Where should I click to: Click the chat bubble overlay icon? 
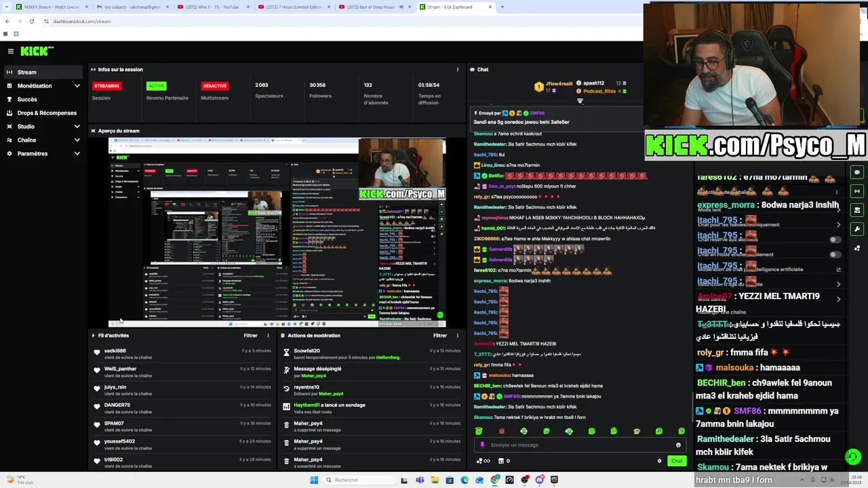857,172
